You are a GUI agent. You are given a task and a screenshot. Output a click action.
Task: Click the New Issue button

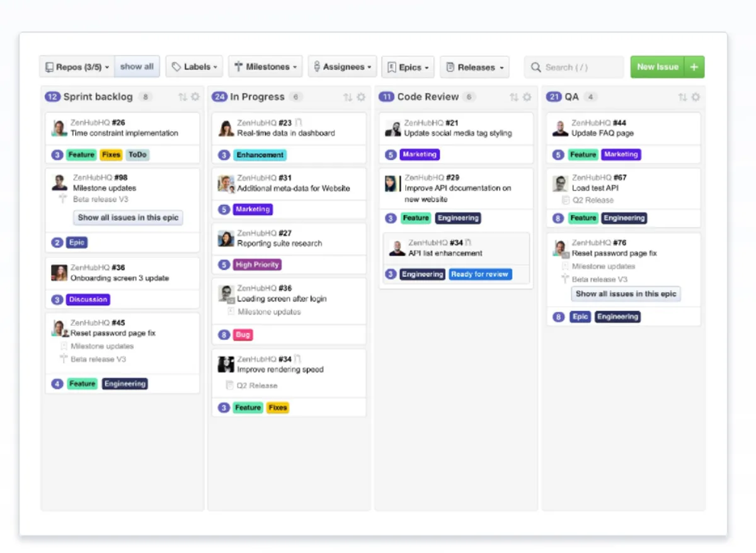pyautogui.click(x=657, y=67)
